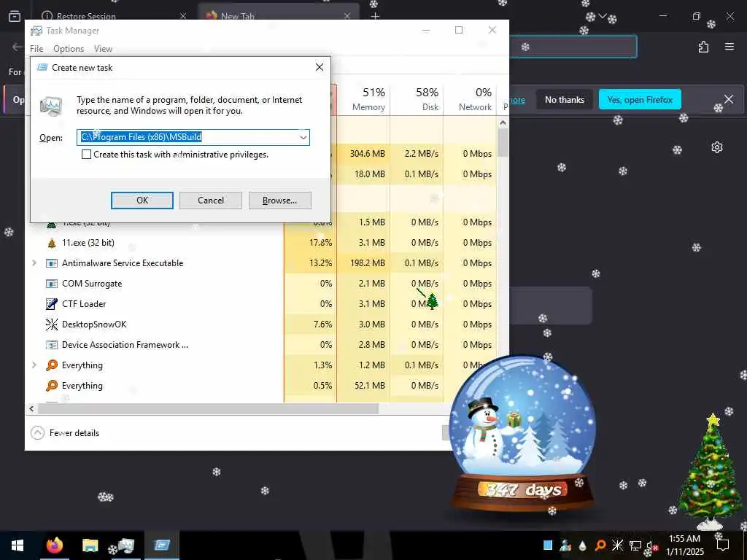Screen dimensions: 747x560
Task: Click the magnifier icon of Everything at 1.2 MB
Action: (x=52, y=365)
